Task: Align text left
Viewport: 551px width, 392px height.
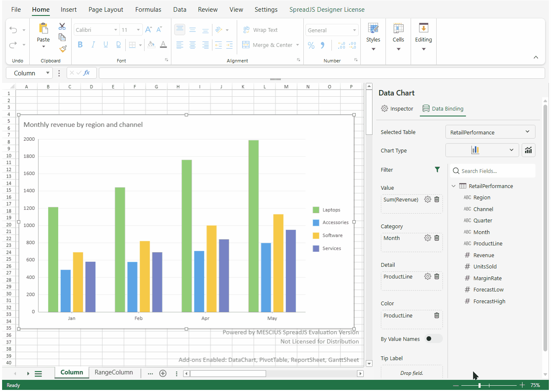Action: 180,45
